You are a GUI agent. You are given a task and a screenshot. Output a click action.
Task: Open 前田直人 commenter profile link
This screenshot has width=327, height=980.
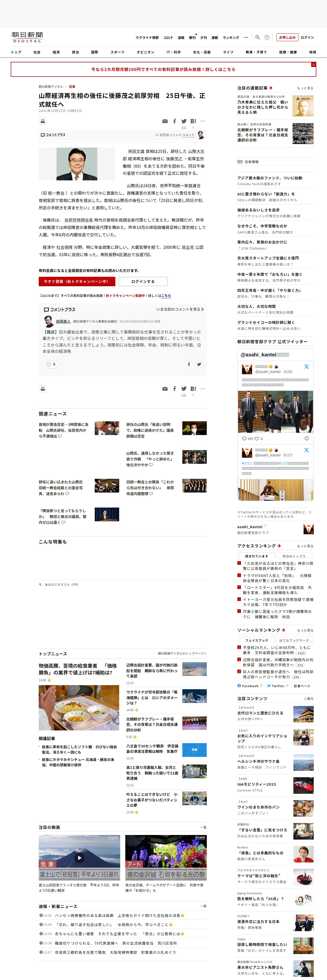(x=63, y=322)
